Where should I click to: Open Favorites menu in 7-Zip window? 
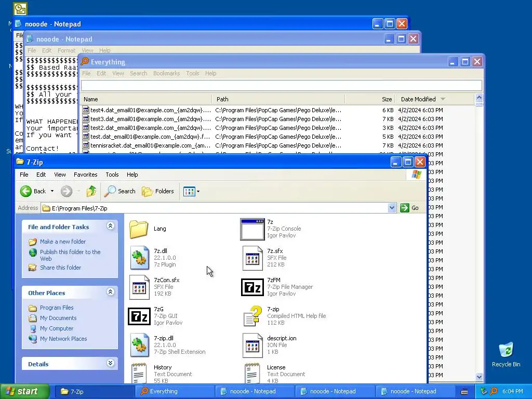(86, 175)
